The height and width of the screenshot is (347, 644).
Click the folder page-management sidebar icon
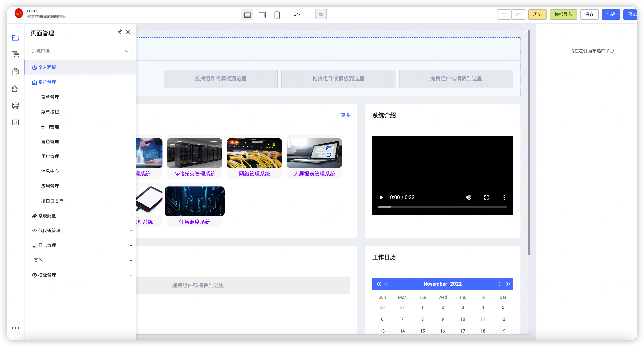[x=16, y=38]
